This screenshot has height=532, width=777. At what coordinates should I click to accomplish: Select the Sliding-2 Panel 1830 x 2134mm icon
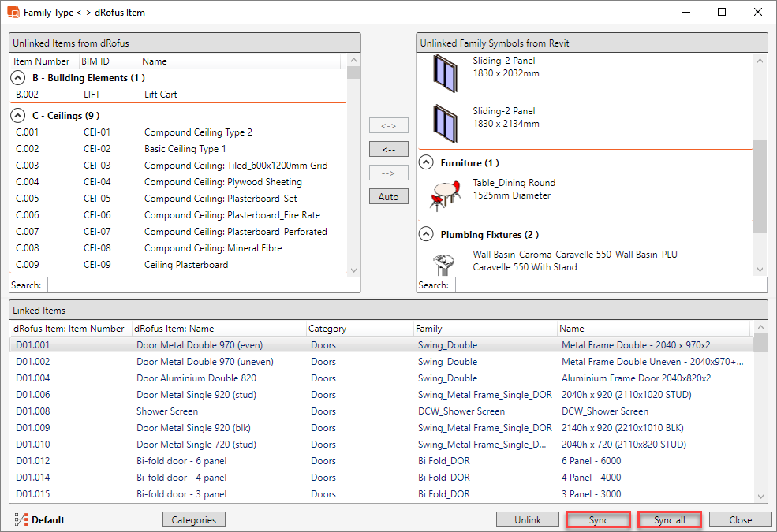tap(444, 118)
